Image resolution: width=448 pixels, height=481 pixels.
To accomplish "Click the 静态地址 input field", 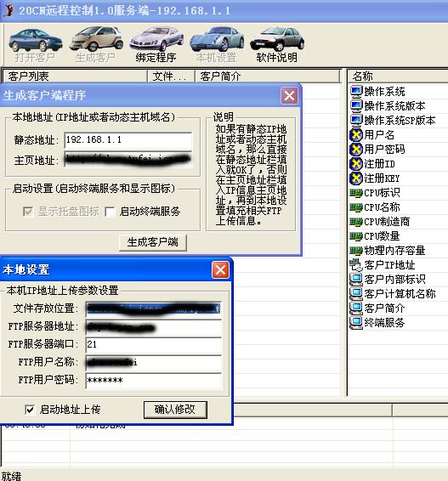I will tap(128, 140).
